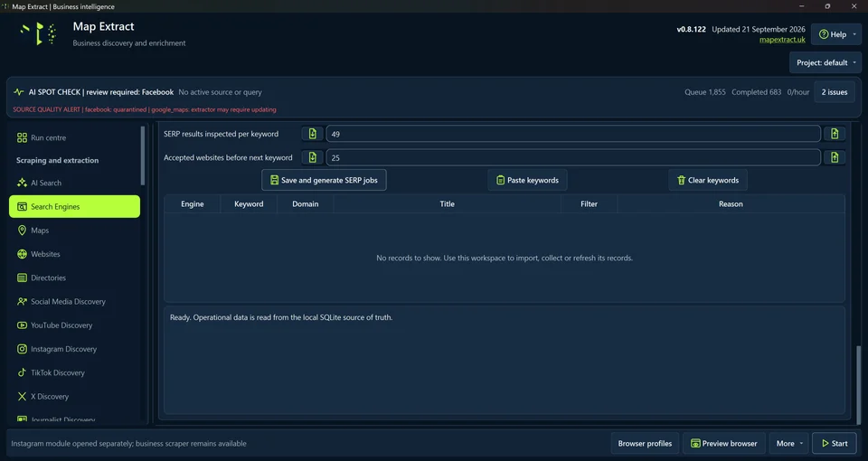Click the Instagram module opened separately status text

tap(129, 444)
